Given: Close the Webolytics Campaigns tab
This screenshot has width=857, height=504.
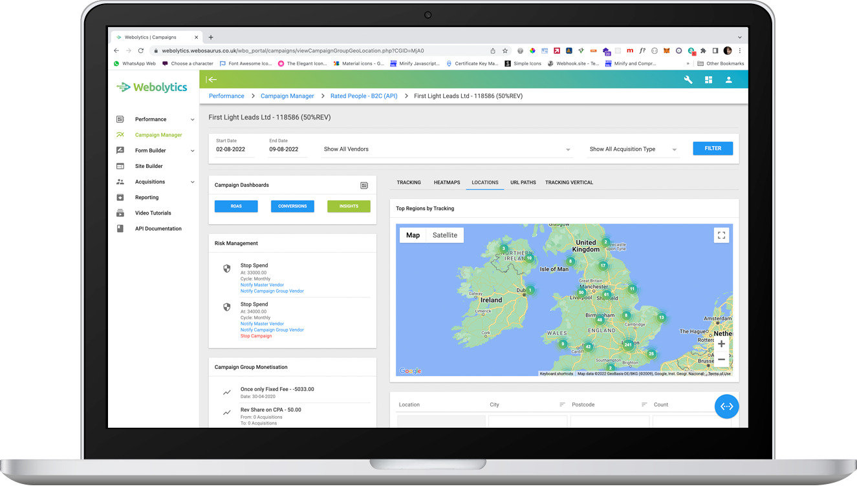Looking at the screenshot, I should click(x=197, y=37).
